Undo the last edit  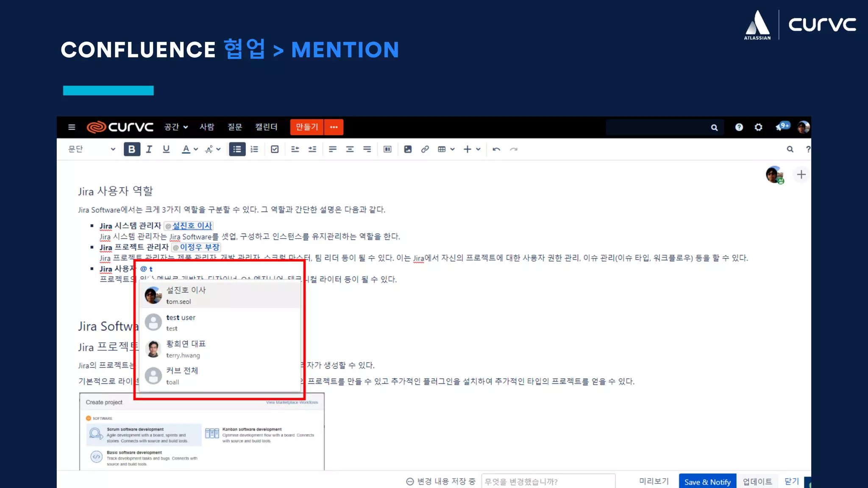[496, 149]
